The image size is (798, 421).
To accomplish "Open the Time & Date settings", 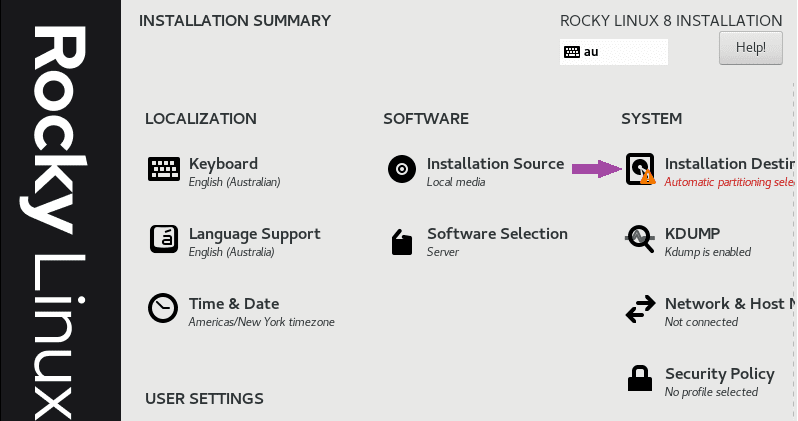I will click(234, 304).
